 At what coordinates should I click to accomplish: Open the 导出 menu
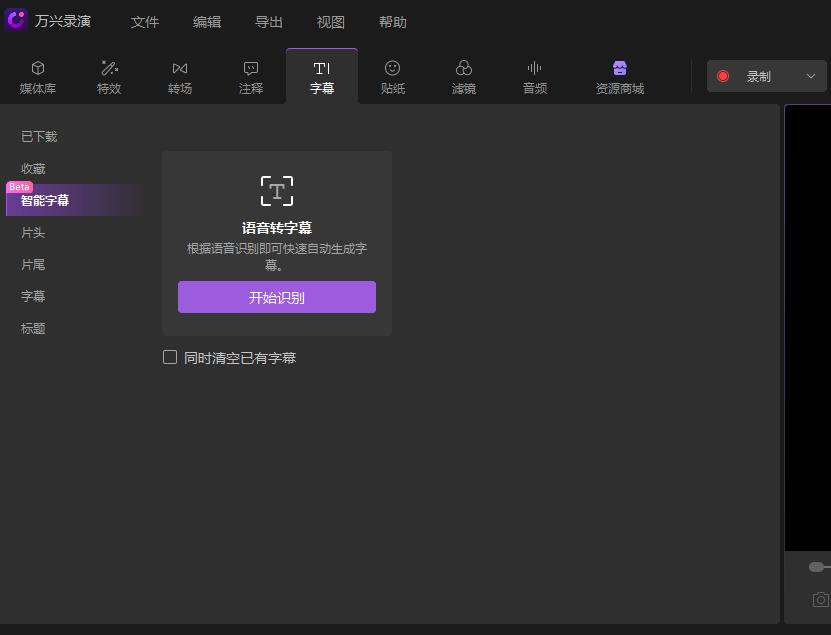tap(269, 22)
